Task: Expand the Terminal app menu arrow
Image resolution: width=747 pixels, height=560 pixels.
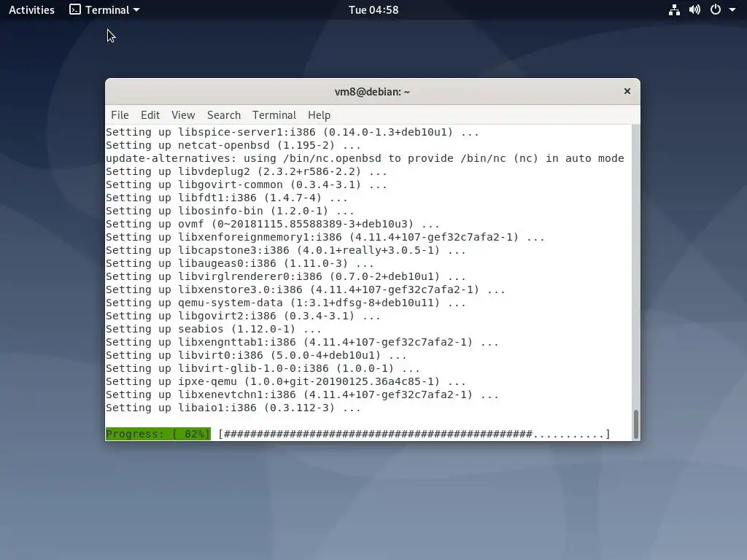Action: coord(136,9)
